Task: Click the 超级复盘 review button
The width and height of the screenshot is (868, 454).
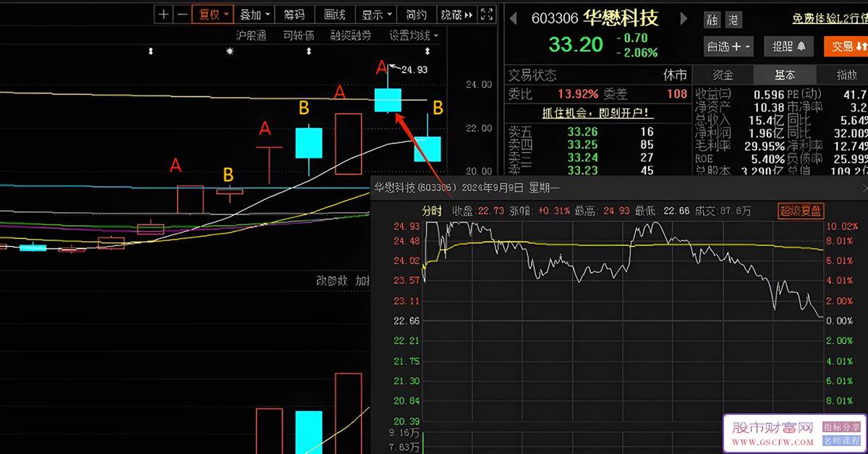Action: tap(801, 211)
